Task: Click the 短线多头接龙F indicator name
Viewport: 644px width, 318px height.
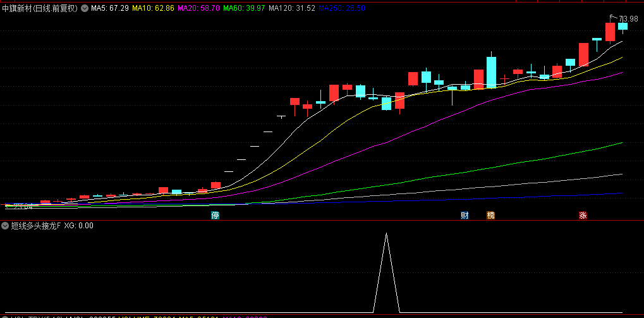Action: tap(36, 226)
